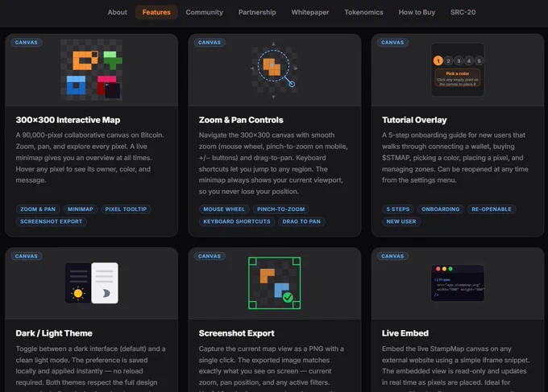Click the Tutorial Overlay heading

(414, 120)
